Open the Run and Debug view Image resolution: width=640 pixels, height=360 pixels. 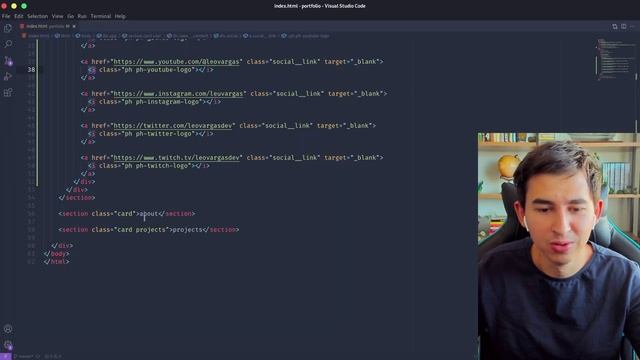(x=8, y=76)
